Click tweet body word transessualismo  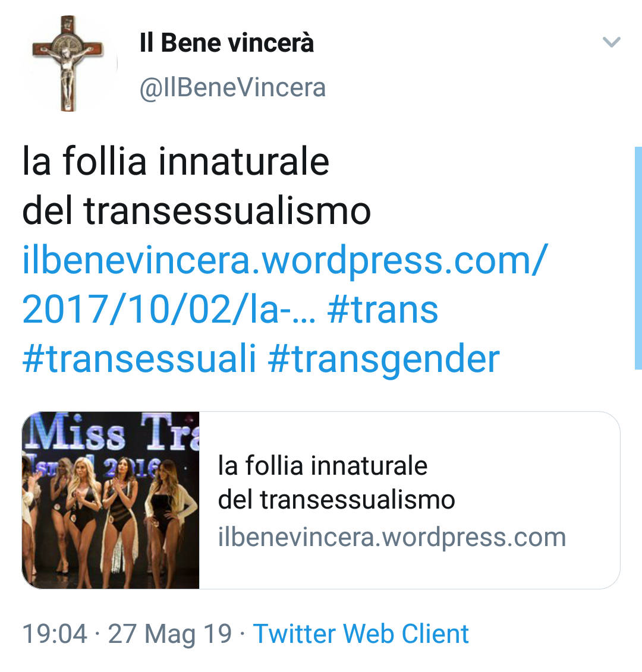[227, 211]
